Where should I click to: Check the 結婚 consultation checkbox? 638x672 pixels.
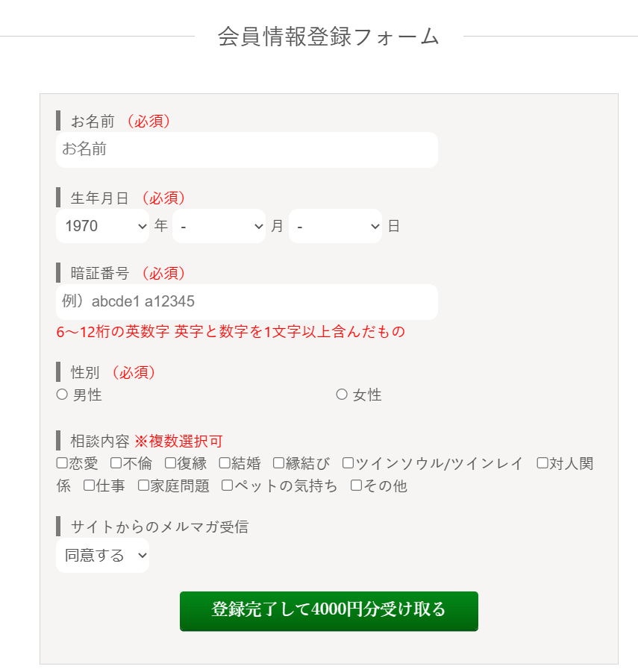tap(225, 463)
